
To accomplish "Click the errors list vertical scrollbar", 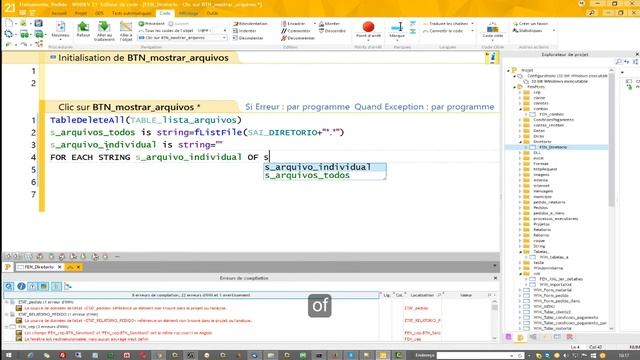I will click(495, 320).
